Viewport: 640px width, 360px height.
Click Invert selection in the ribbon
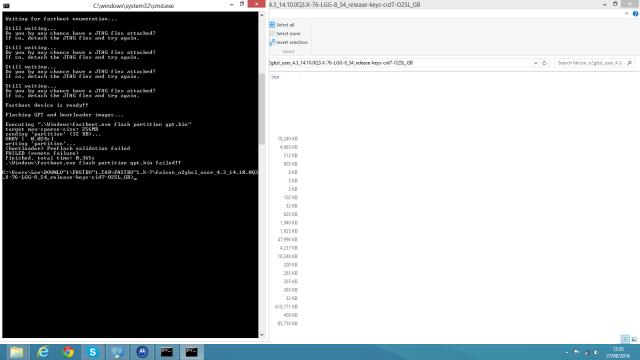click(288, 42)
